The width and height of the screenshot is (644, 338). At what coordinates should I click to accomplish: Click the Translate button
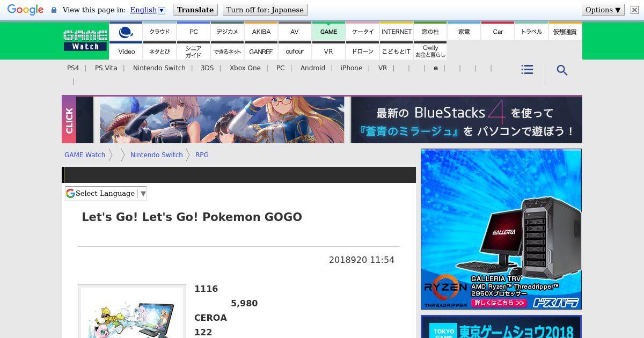tap(195, 10)
